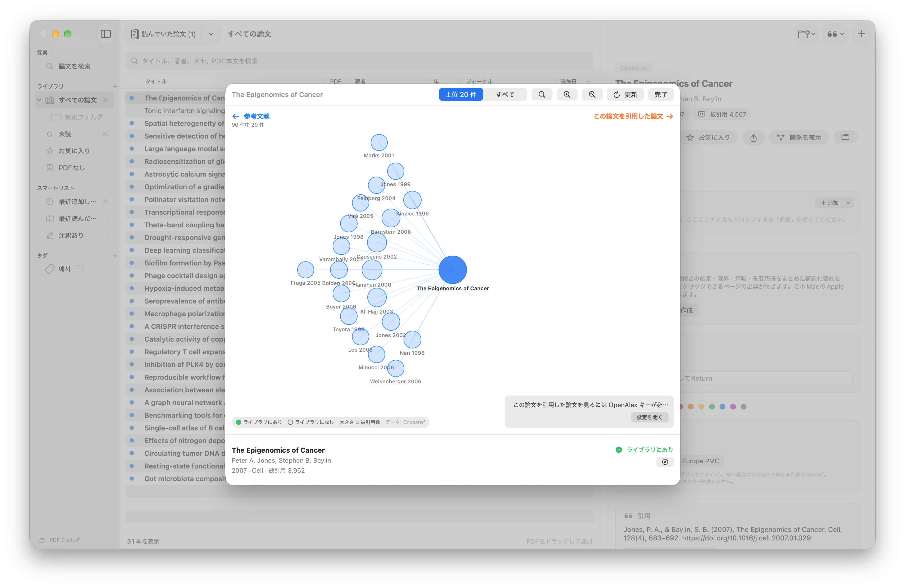905x588 pixels.
Task: Toggle the sidebar in main window
Action: [x=106, y=34]
